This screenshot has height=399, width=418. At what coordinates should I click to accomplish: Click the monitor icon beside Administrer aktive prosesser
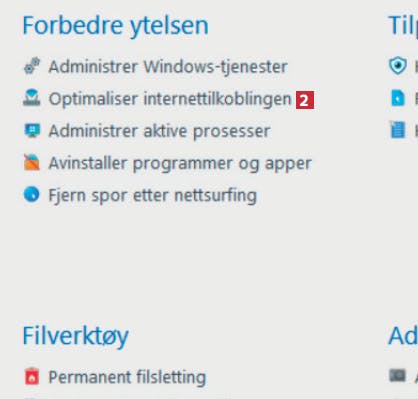pyautogui.click(x=32, y=130)
